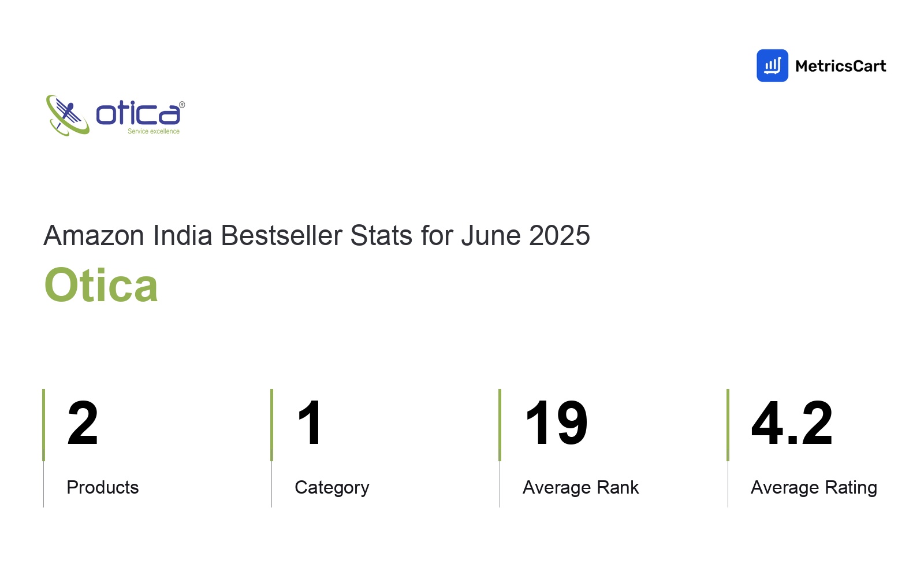Click the Products label
The image size is (924, 578).
[x=103, y=487]
